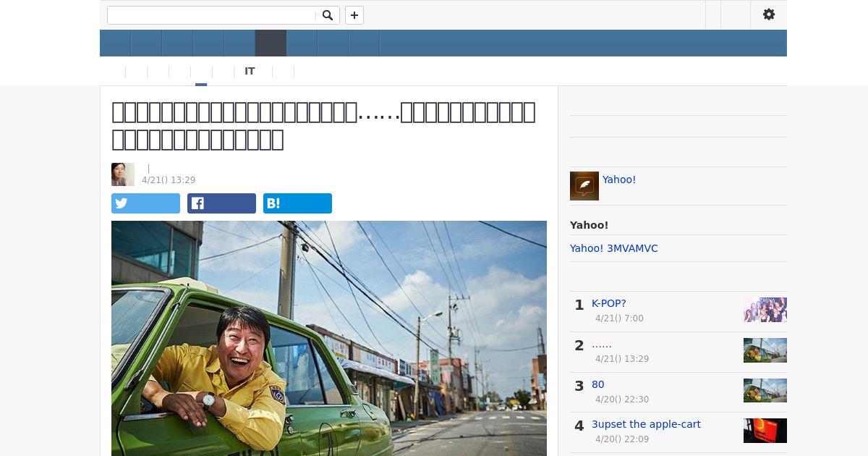This screenshot has height=456, width=868.
Task: Open ranking item 2 '……' link
Action: (x=602, y=344)
